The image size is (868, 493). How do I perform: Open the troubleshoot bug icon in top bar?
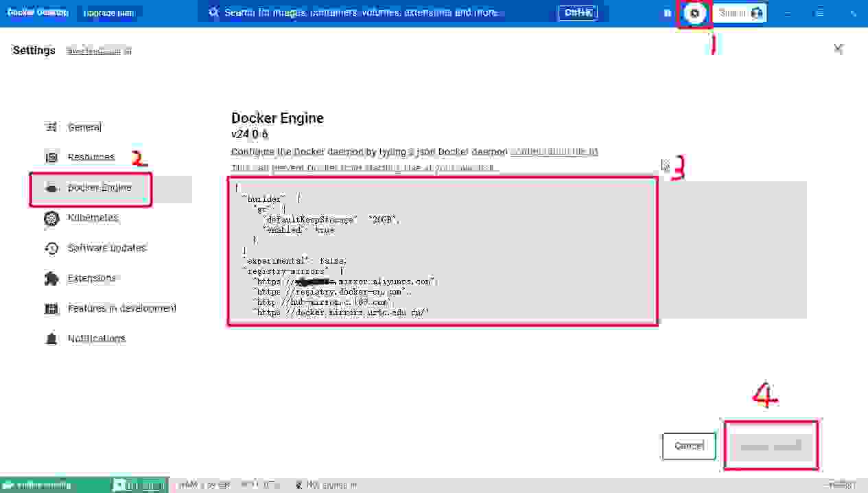coord(668,13)
